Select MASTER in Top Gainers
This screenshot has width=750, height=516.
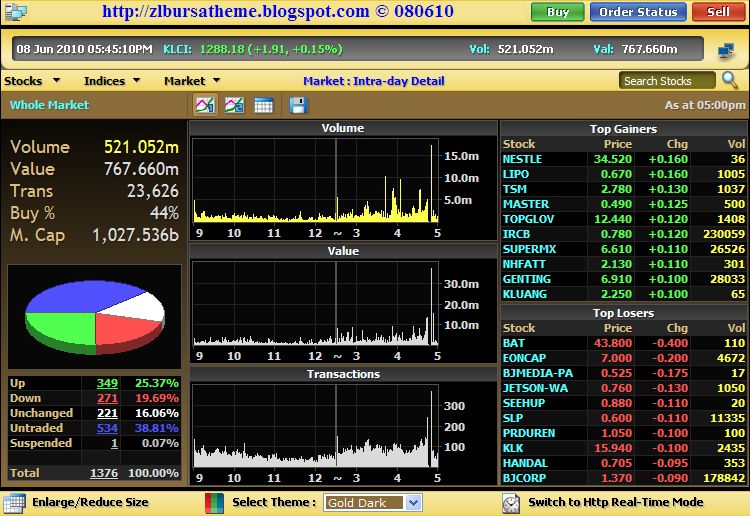526,204
